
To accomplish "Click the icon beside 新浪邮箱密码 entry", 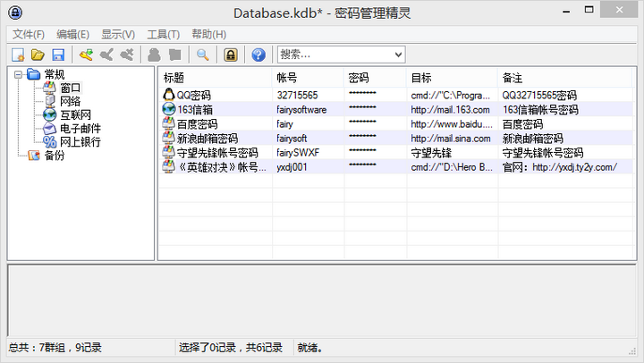I will 168,138.
